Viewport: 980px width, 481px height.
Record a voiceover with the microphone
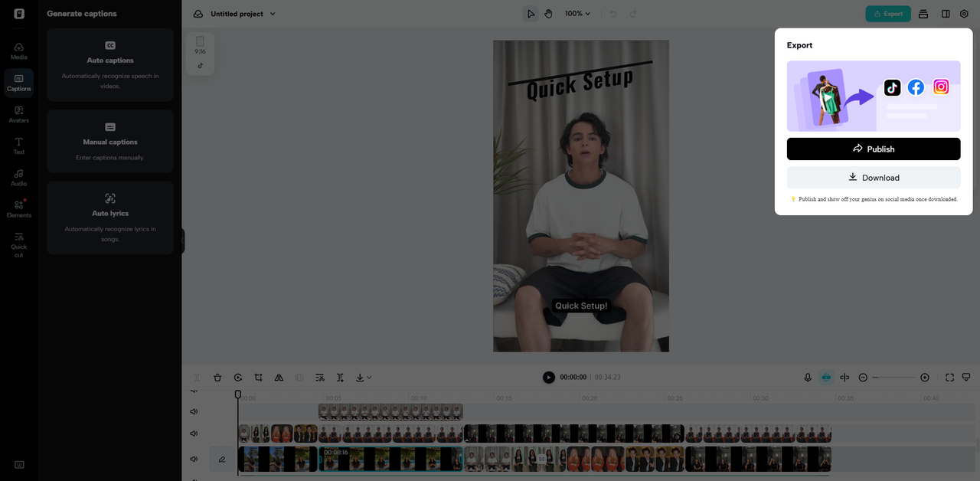tap(807, 377)
